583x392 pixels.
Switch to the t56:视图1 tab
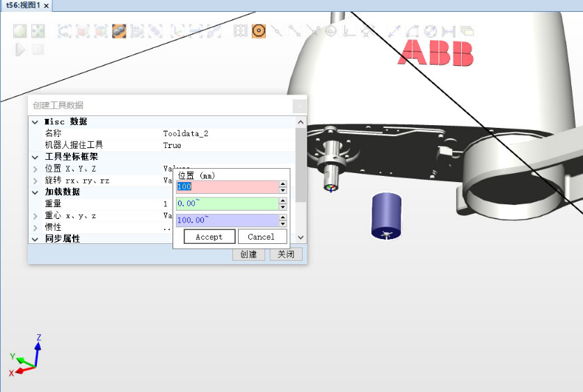pos(23,6)
